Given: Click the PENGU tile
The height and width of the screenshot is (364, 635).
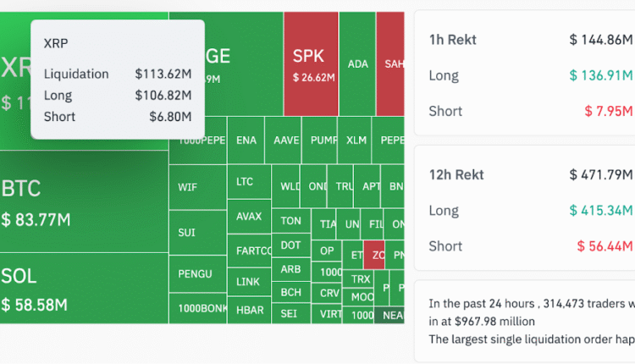Looking at the screenshot, I should [x=197, y=273].
